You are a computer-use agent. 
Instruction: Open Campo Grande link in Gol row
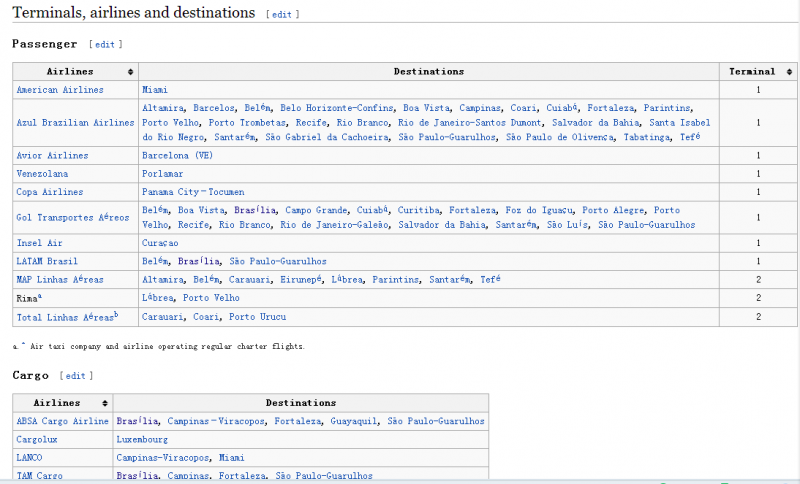(x=316, y=210)
